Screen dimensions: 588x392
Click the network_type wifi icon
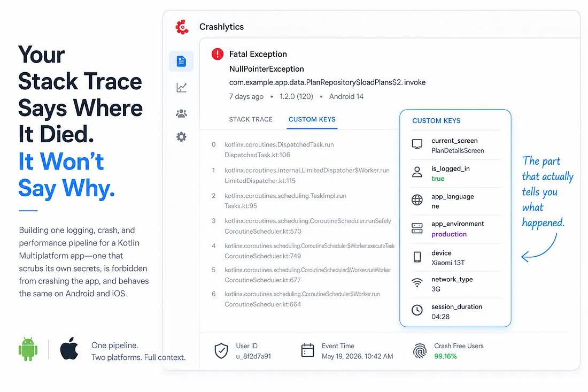[417, 283]
